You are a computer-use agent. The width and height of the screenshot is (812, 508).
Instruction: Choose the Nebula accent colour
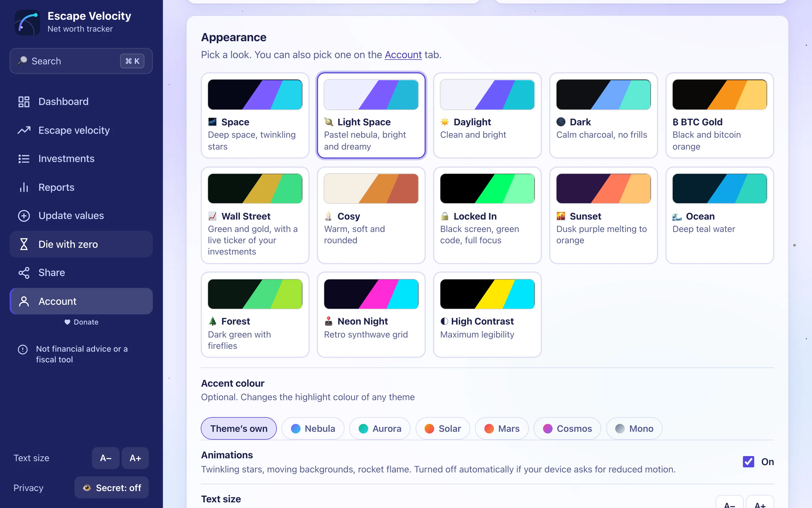313,428
